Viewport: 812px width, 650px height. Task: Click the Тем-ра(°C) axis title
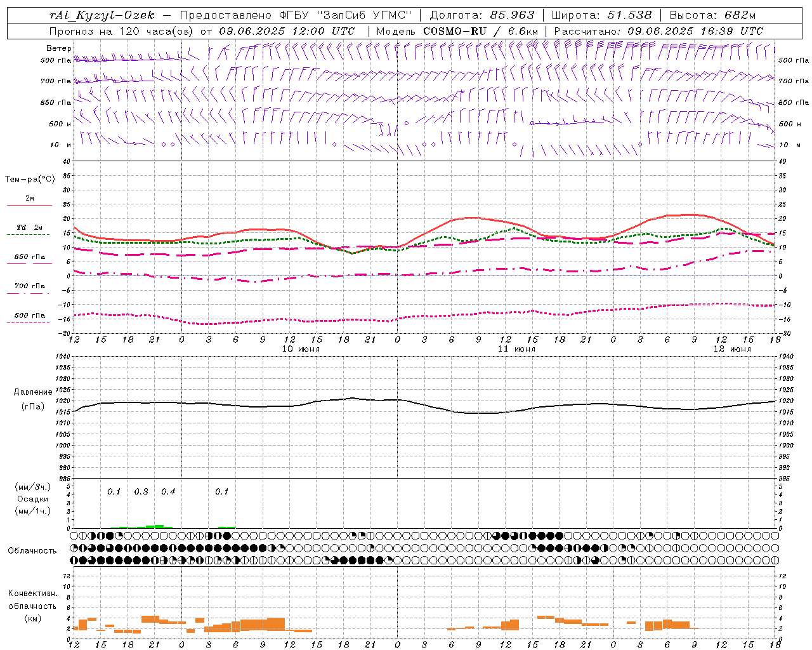tap(30, 180)
